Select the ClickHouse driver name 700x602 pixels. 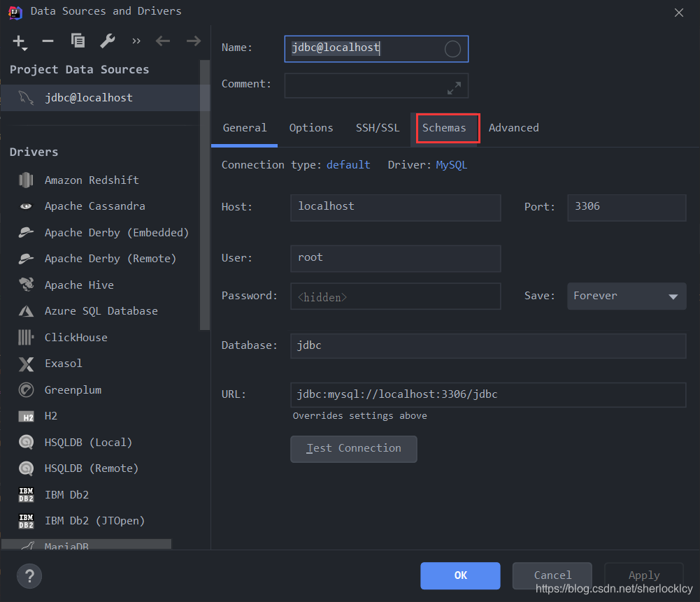tap(76, 338)
